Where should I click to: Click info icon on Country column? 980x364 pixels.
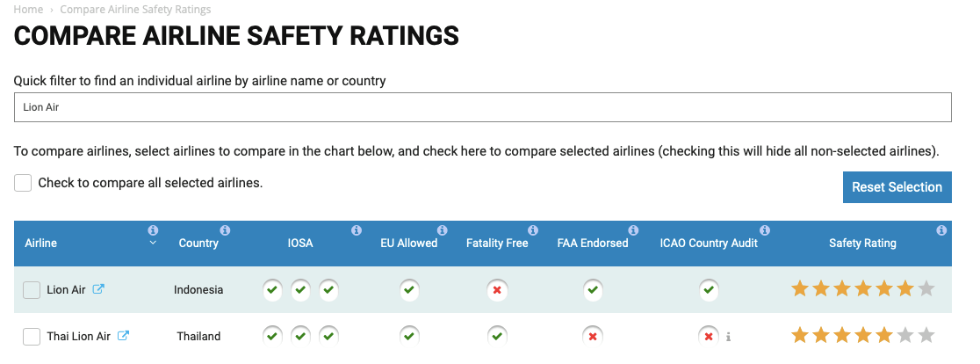225,230
